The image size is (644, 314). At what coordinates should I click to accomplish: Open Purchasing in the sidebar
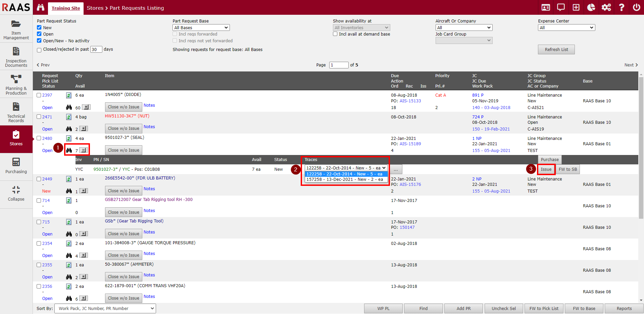(16, 166)
